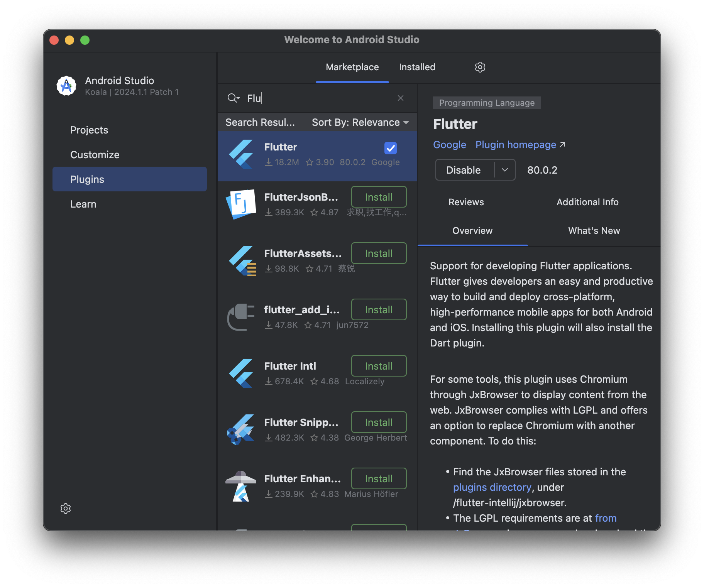The width and height of the screenshot is (704, 588).
Task: Switch to the Installed tab
Action: (417, 67)
